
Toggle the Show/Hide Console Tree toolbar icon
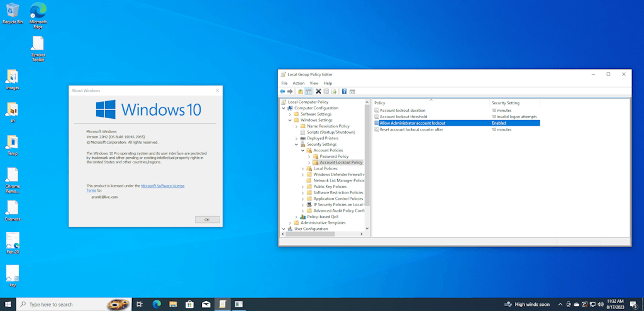pos(308,92)
